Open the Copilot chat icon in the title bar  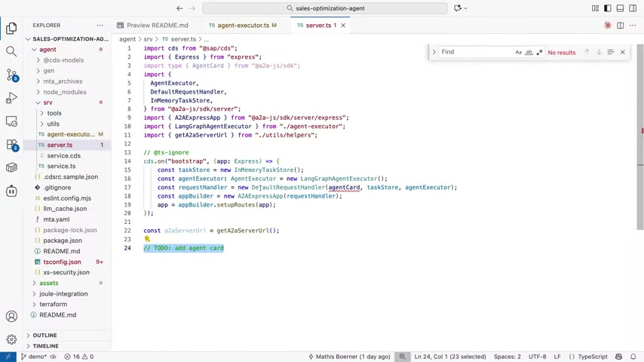pos(458,8)
